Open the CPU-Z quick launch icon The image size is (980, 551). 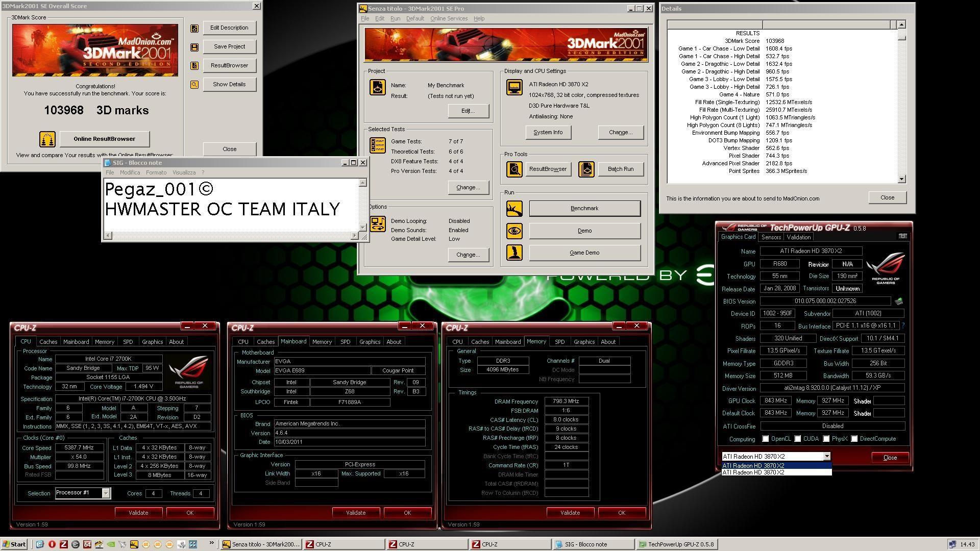coord(63,544)
